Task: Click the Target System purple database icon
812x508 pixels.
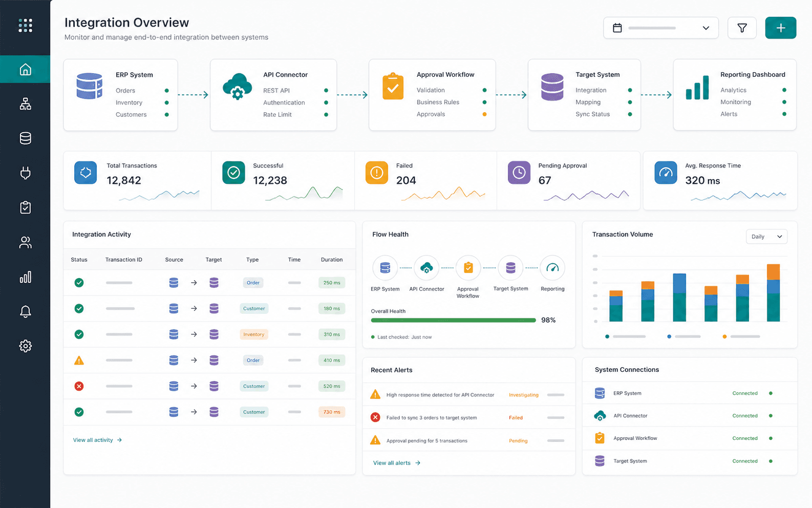Action: click(x=552, y=87)
